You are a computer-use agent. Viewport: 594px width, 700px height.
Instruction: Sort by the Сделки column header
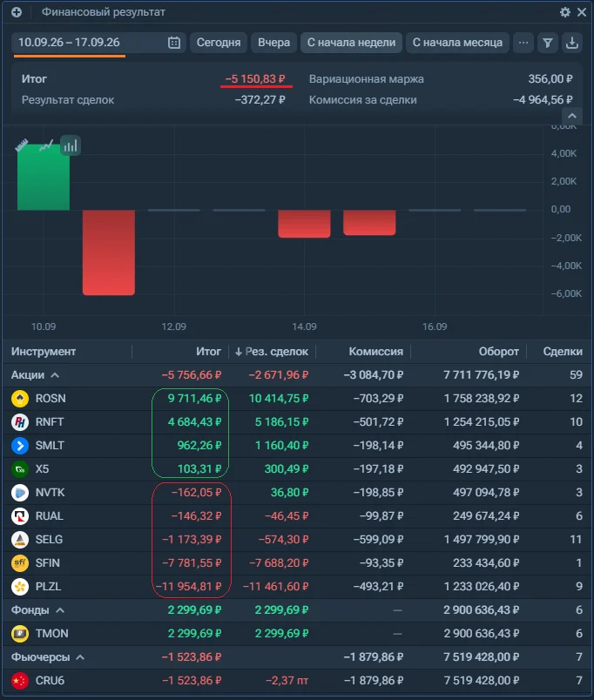pyautogui.click(x=563, y=352)
